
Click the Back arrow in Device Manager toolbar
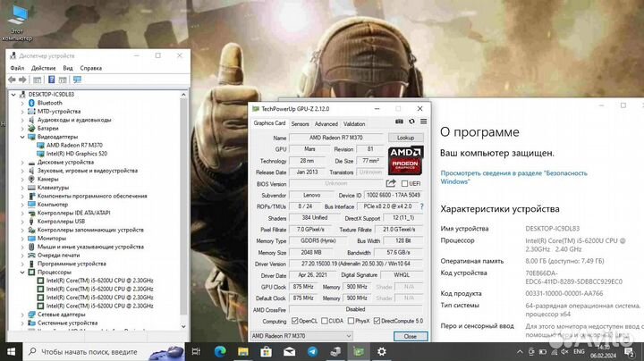tap(12, 80)
